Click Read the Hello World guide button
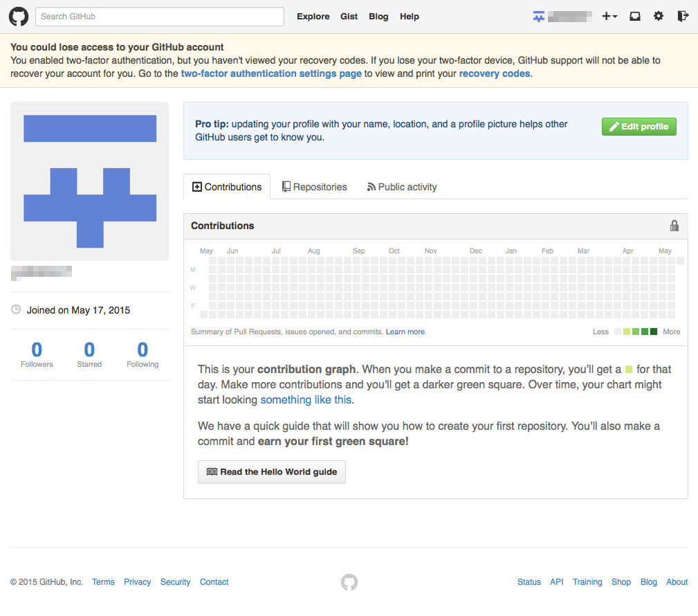698x616 pixels. point(272,472)
